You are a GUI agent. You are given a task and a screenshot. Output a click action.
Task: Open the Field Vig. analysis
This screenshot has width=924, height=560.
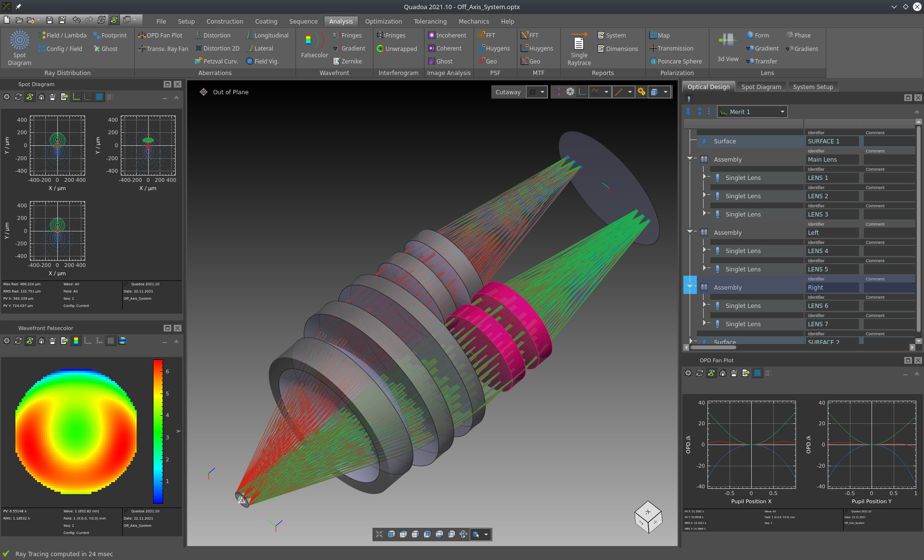[262, 61]
